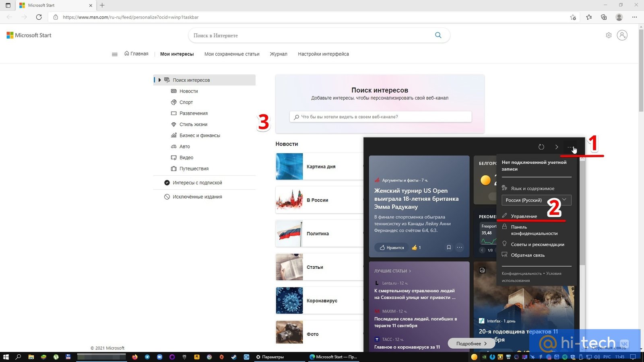Click the widget forward arrow icon
Image resolution: width=644 pixels, height=362 pixels.
557,147
